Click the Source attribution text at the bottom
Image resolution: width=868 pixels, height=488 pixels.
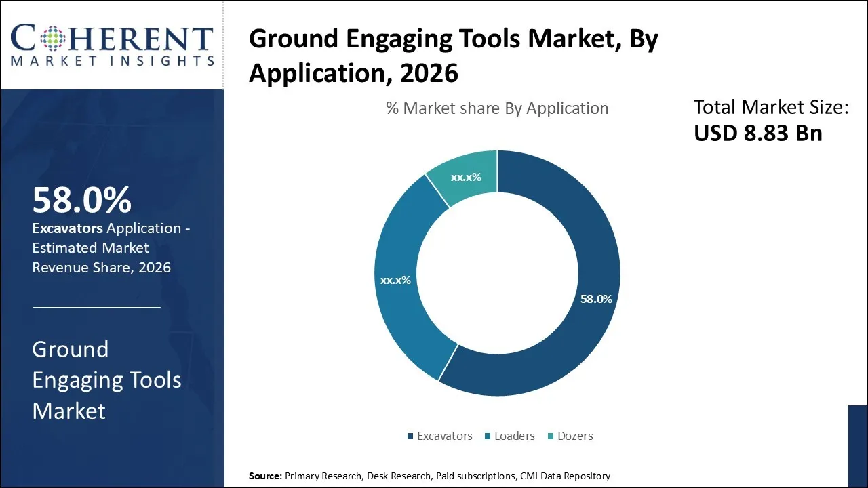(429, 476)
